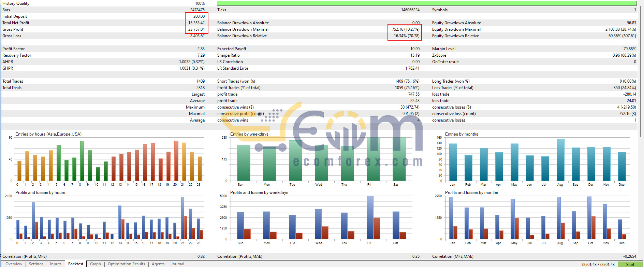The height and width of the screenshot is (267, 644).
Task: Click the Fri blue bar in weekday profits
Action: [370, 217]
